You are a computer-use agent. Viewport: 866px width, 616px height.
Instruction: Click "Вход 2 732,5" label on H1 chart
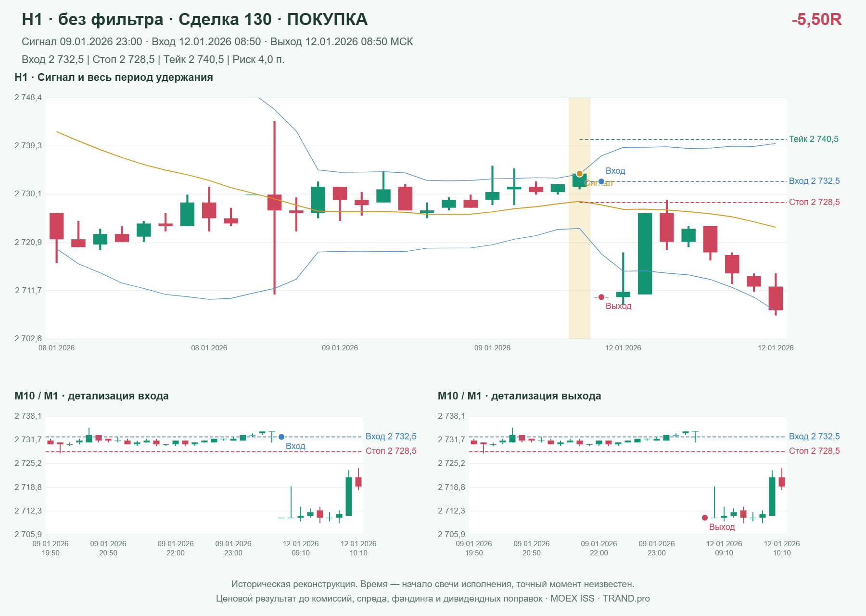pos(814,181)
